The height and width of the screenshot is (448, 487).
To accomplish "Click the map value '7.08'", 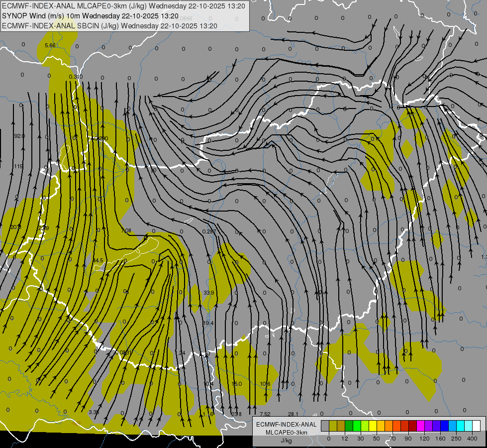I will (126, 230).
